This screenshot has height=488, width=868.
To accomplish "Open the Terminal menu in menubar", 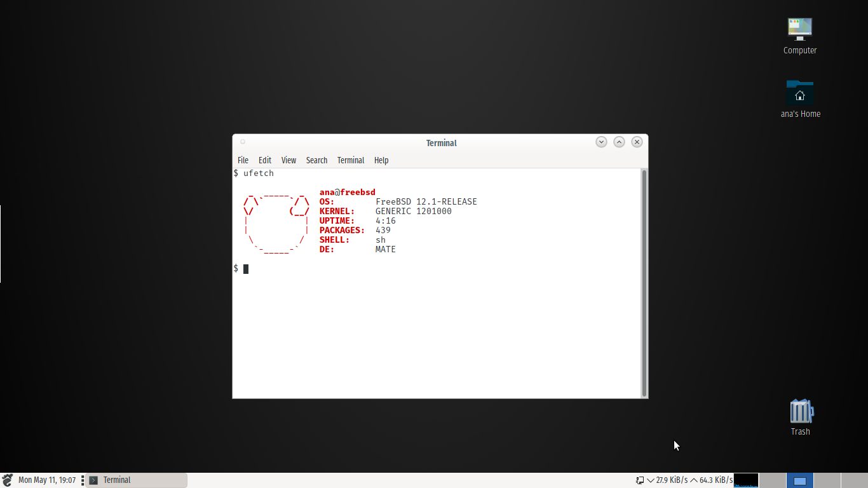I will 351,160.
